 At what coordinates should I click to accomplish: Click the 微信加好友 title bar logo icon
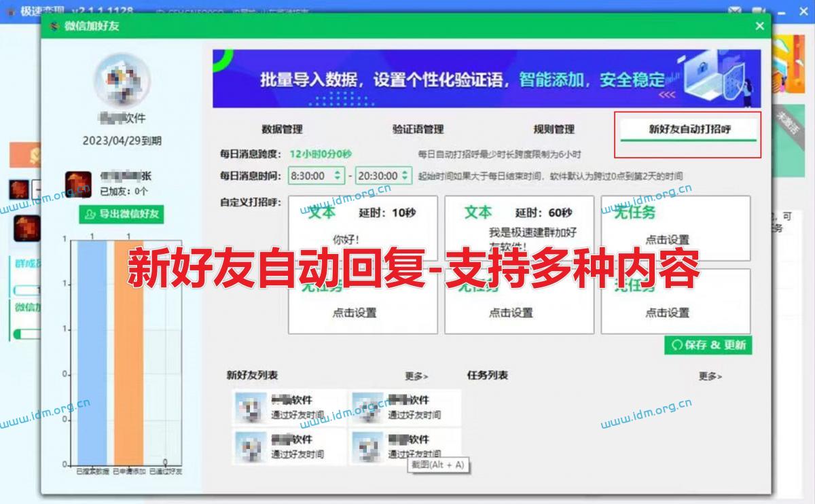click(54, 26)
